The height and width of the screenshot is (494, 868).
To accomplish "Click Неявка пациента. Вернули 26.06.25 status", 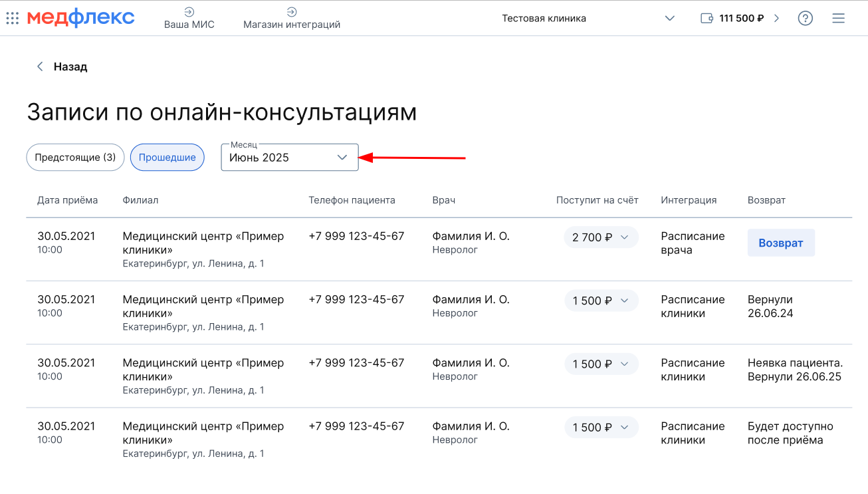I will [x=795, y=370].
